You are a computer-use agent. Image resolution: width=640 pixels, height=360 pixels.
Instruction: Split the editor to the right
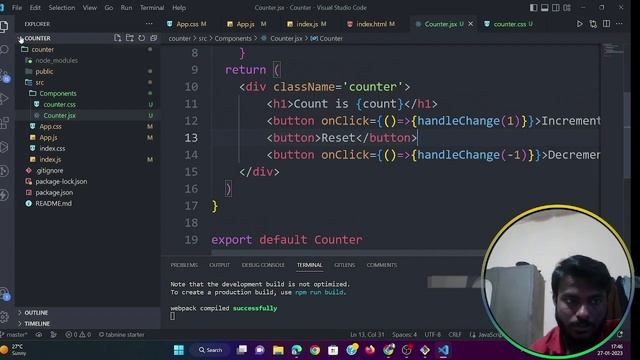607,24
